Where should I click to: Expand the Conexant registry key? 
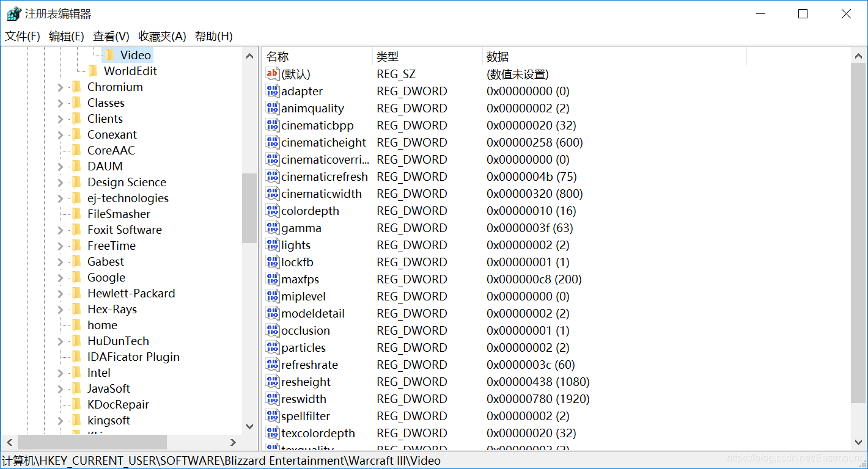pos(61,135)
